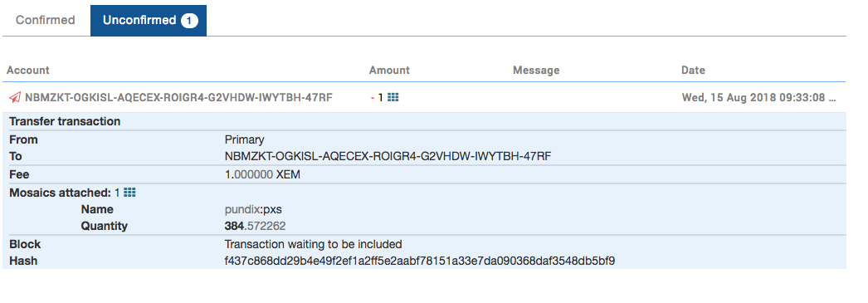Collapse the NBMZKT transaction row
Screen dimensions: 868x303
(x=424, y=97)
